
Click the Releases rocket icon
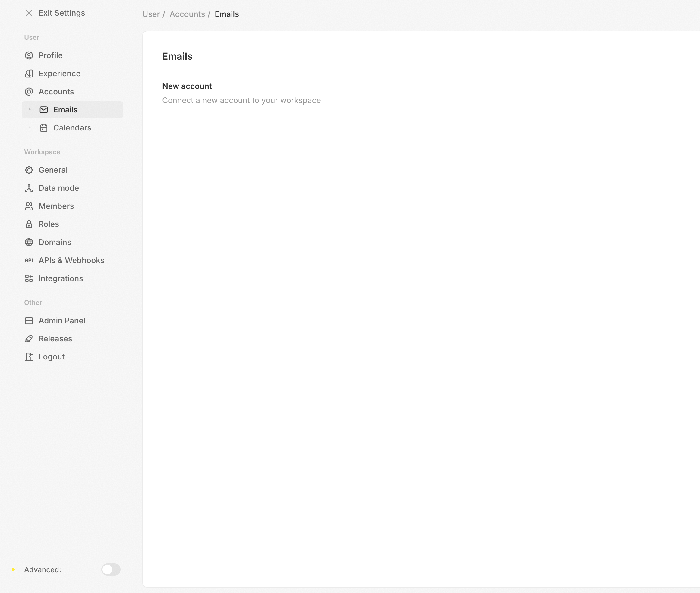pyautogui.click(x=29, y=339)
